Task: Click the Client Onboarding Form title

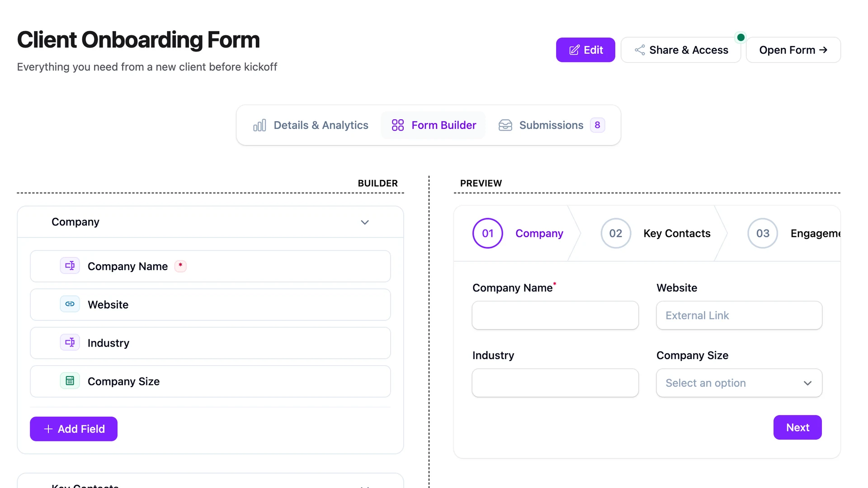Action: coord(138,40)
